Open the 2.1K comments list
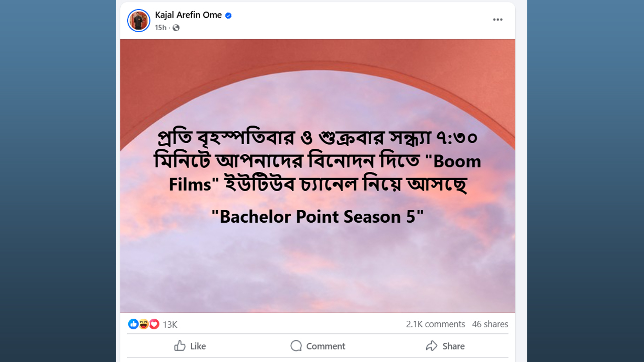This screenshot has width=644, height=362. [x=435, y=324]
